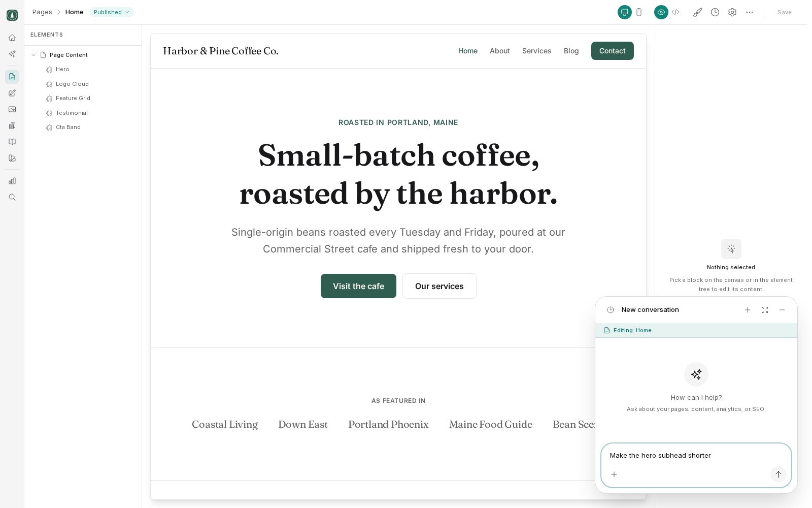Open the Published status dropdown
Image resolution: width=812 pixels, height=508 pixels.
click(x=112, y=12)
